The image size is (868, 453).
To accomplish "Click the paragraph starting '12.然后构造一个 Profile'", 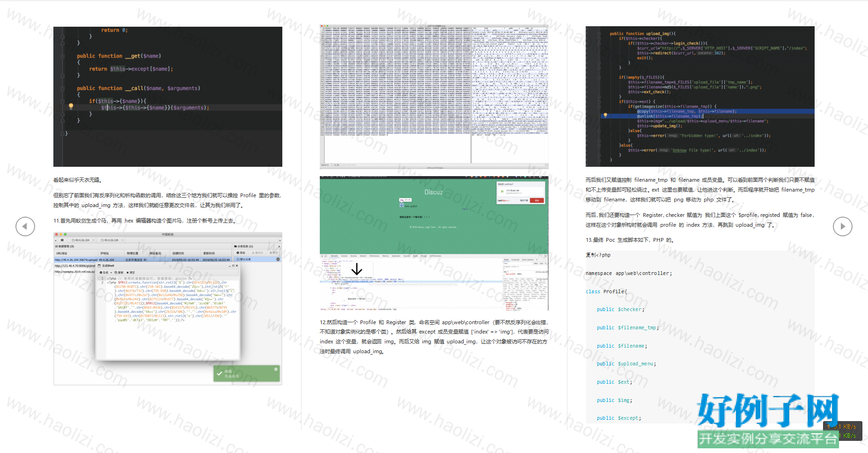I will pos(434,337).
